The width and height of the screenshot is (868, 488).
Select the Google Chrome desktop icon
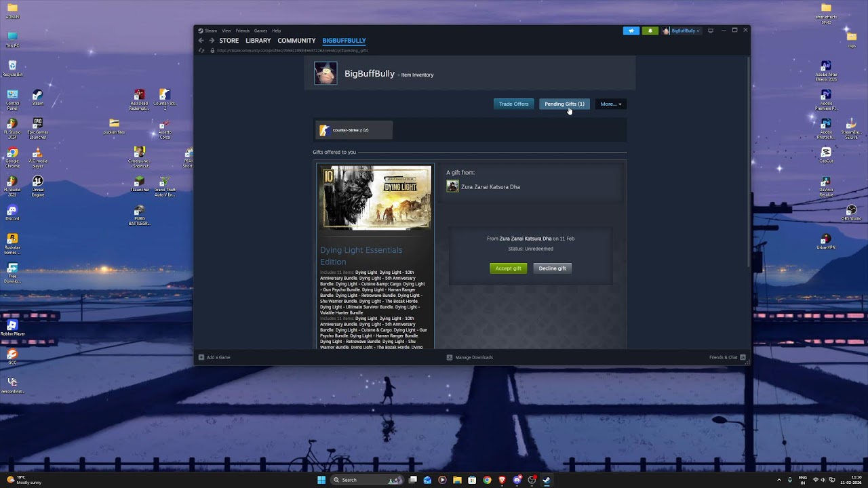point(12,158)
